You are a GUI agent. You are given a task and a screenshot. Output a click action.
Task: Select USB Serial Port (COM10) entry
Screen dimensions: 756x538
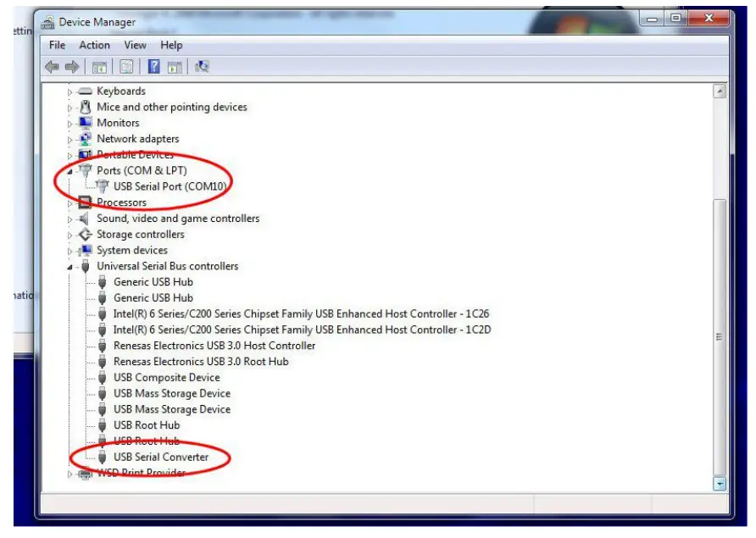(170, 186)
